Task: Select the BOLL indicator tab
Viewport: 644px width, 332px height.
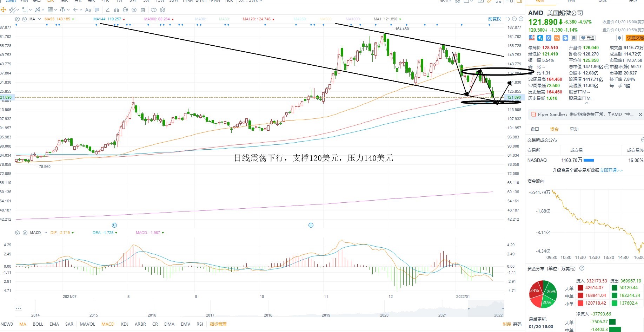Action: pos(38,324)
